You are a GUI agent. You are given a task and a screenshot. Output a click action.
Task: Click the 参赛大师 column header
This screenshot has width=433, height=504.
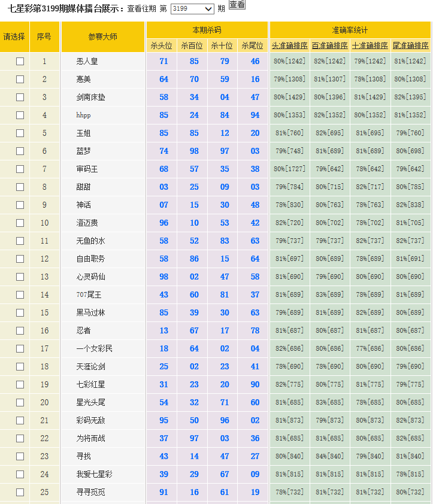click(x=103, y=37)
